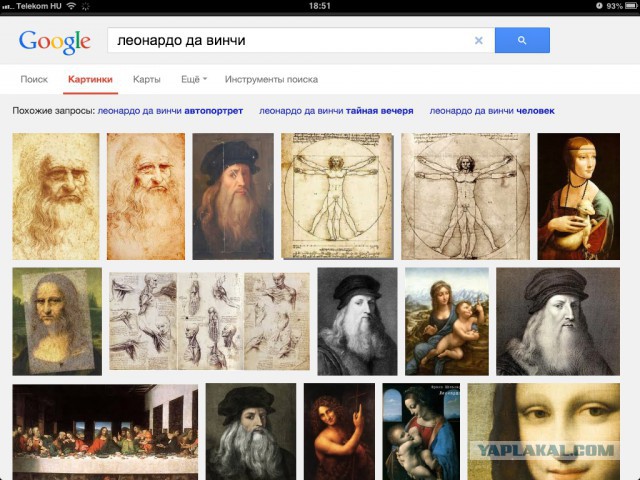640x480 pixels.
Task: Tap the Telekom HU carrier signal indicator
Action: 32,6
